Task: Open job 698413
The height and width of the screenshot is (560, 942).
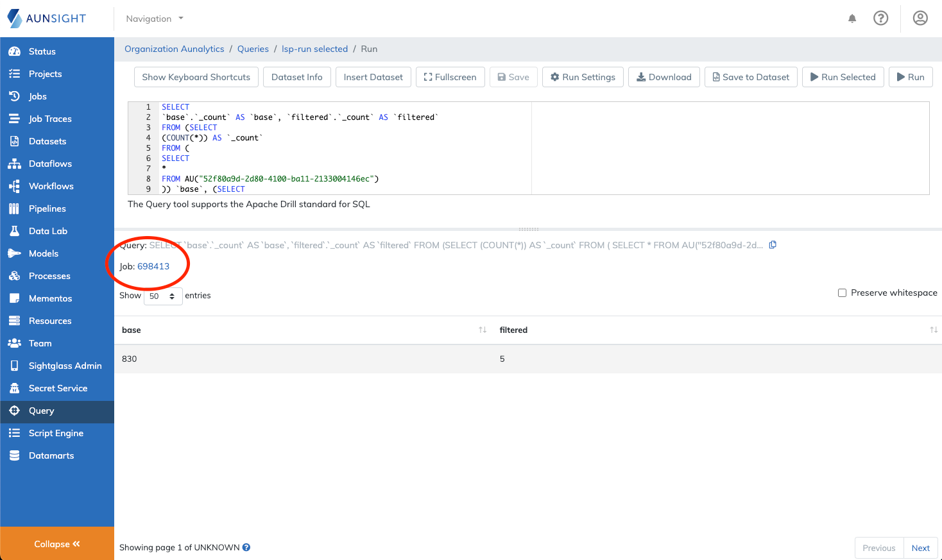Action: (x=155, y=266)
